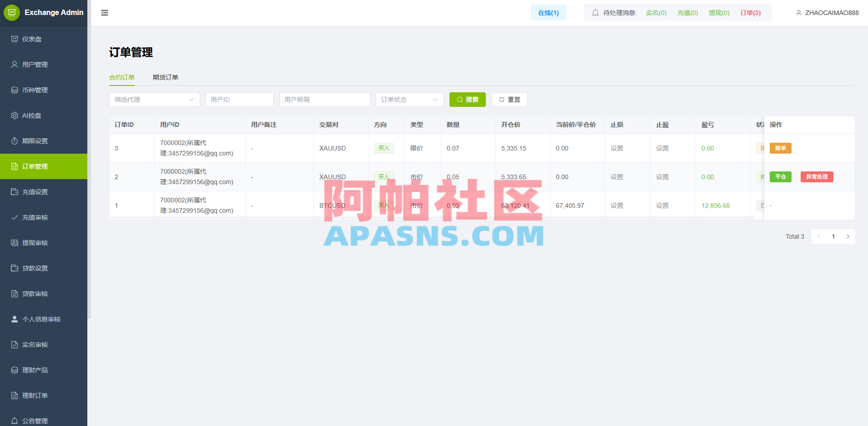This screenshot has width=868, height=426.
Task: Open pending 实名(0) notifications
Action: pyautogui.click(x=656, y=13)
